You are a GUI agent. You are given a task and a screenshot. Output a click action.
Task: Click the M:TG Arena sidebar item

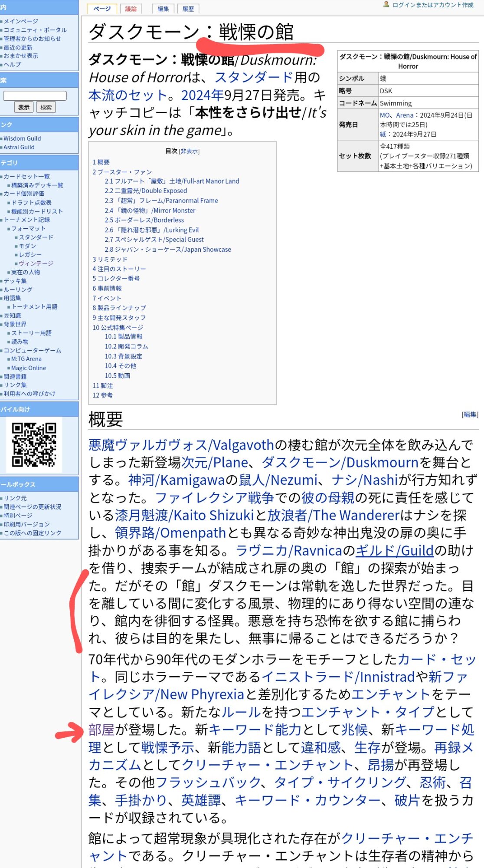pyautogui.click(x=26, y=359)
